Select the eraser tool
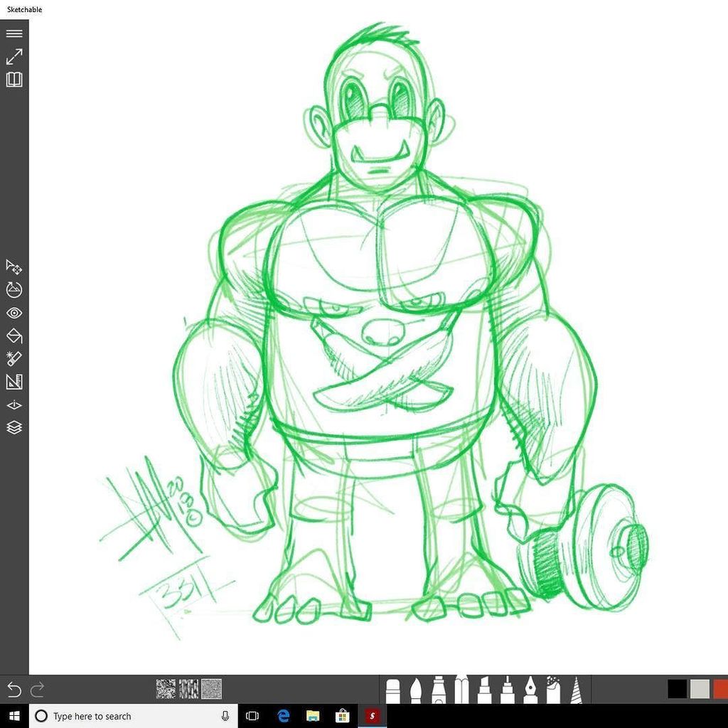Screen dimensions: 728x728 (x=392, y=692)
